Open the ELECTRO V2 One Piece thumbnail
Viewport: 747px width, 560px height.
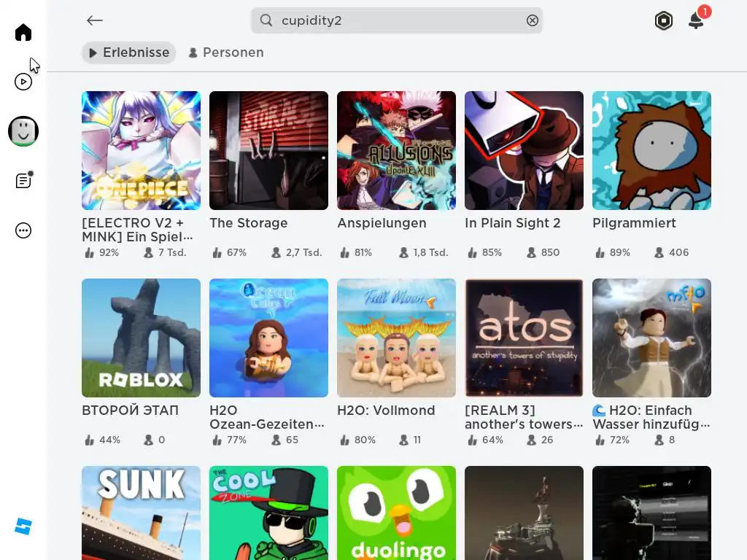[141, 150]
